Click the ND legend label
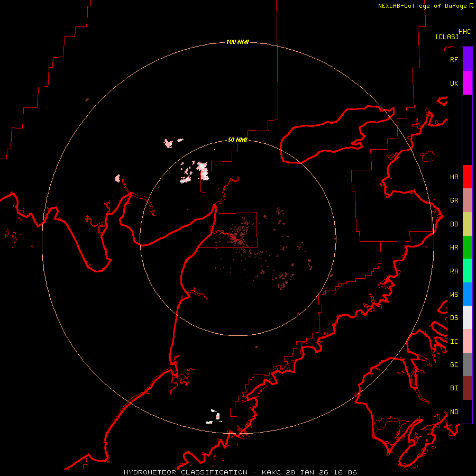The height and width of the screenshot is (476, 476). coord(454,411)
